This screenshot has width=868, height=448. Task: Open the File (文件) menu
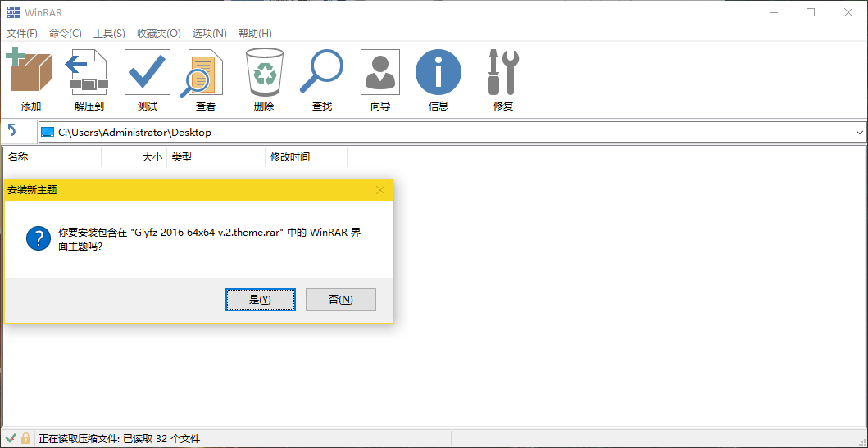[x=22, y=34]
